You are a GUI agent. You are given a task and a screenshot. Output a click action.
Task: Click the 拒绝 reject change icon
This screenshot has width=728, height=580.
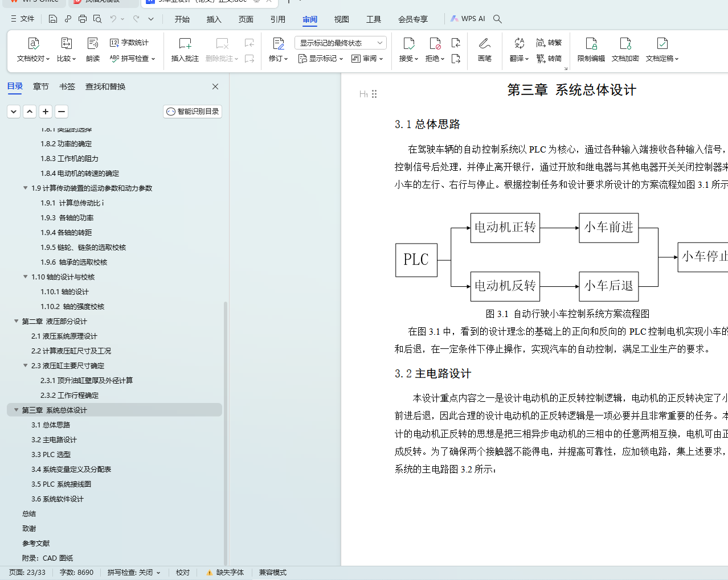(x=435, y=44)
